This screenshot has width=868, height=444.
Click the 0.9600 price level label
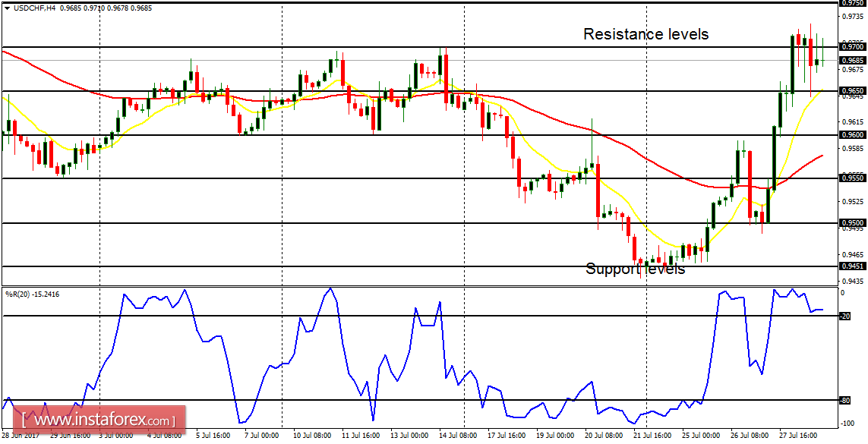pos(853,135)
